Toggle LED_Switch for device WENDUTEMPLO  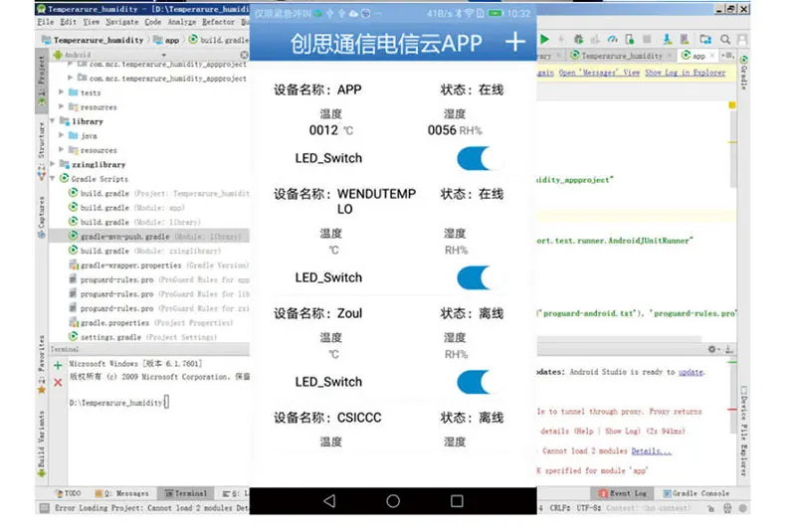tap(480, 277)
